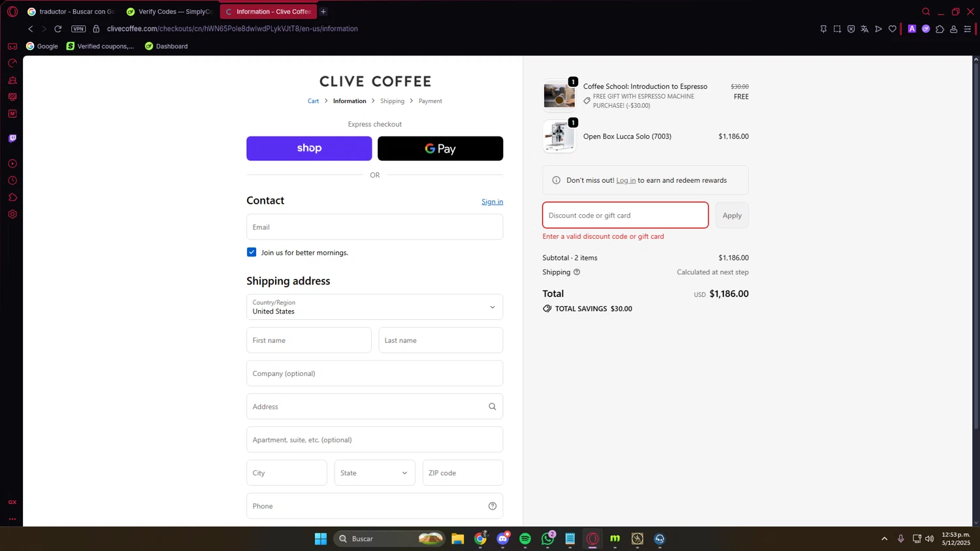Go back to Cart breadcrumb

click(314, 101)
